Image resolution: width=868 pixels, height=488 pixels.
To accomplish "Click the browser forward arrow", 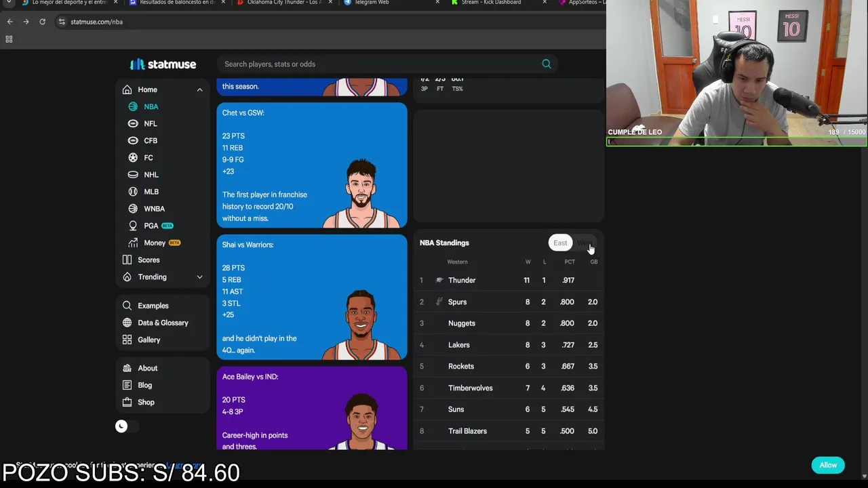I will click(x=26, y=22).
